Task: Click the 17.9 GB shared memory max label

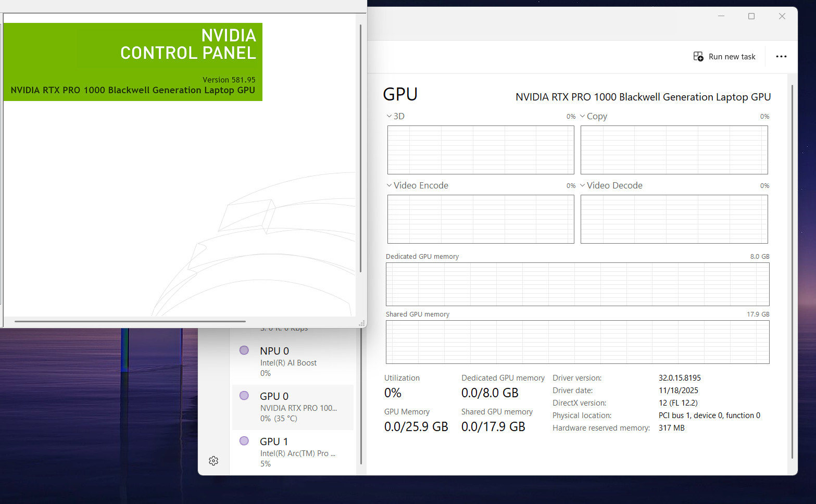Action: (758, 314)
